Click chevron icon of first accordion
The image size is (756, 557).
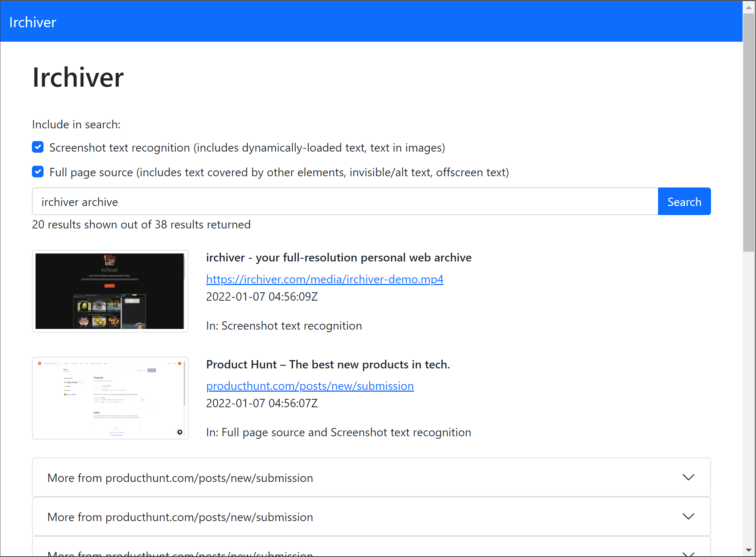(x=688, y=477)
